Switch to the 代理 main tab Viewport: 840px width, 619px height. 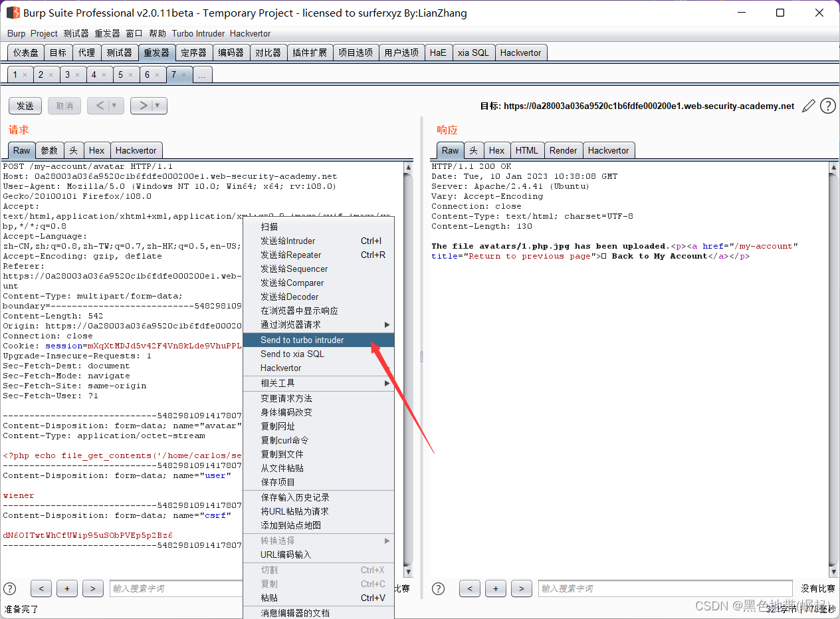tap(86, 53)
